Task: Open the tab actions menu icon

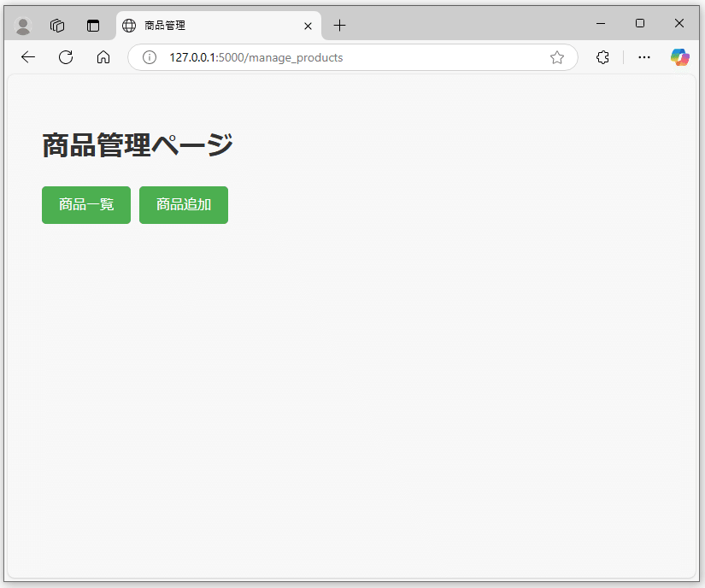Action: tap(94, 25)
